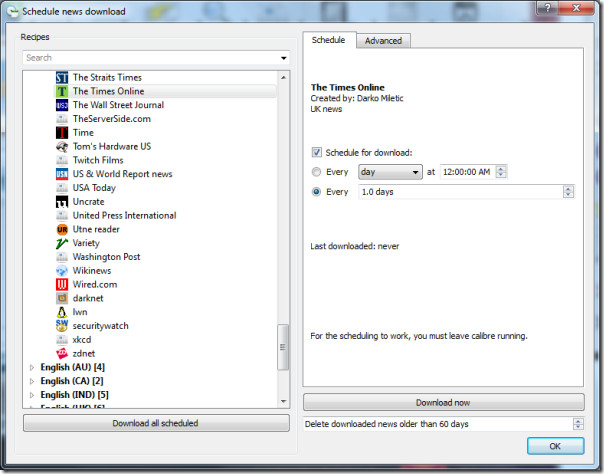
Task: Open the day-of-week dropdown
Action: point(390,172)
